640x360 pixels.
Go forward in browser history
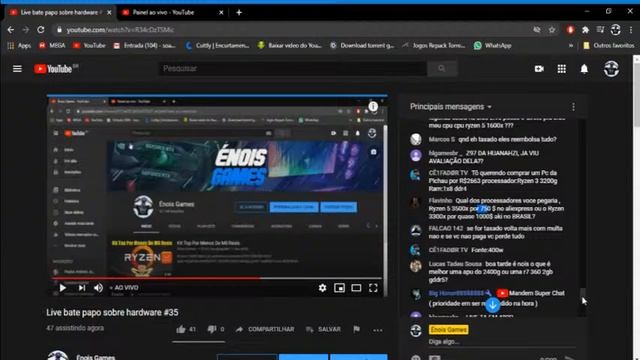(x=25, y=30)
